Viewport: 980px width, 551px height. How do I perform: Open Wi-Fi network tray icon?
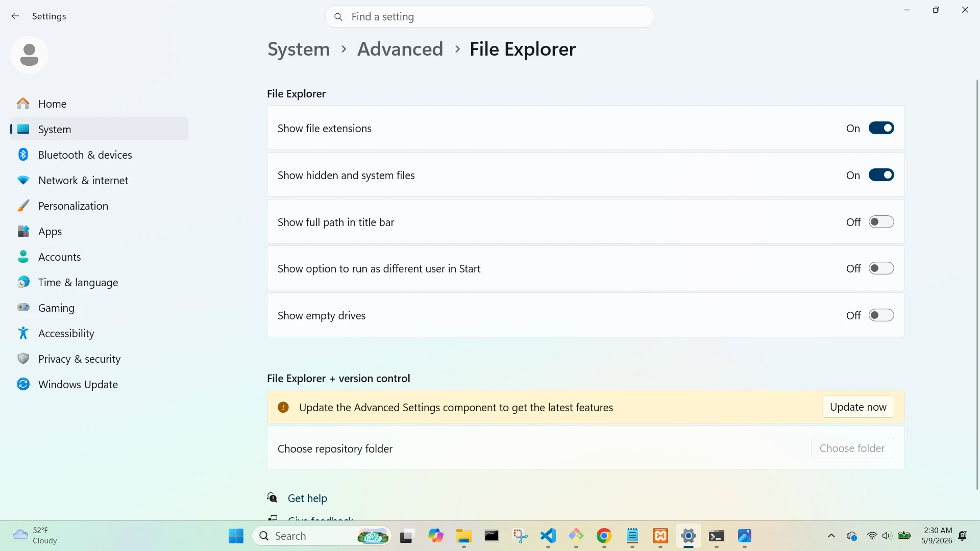(872, 536)
